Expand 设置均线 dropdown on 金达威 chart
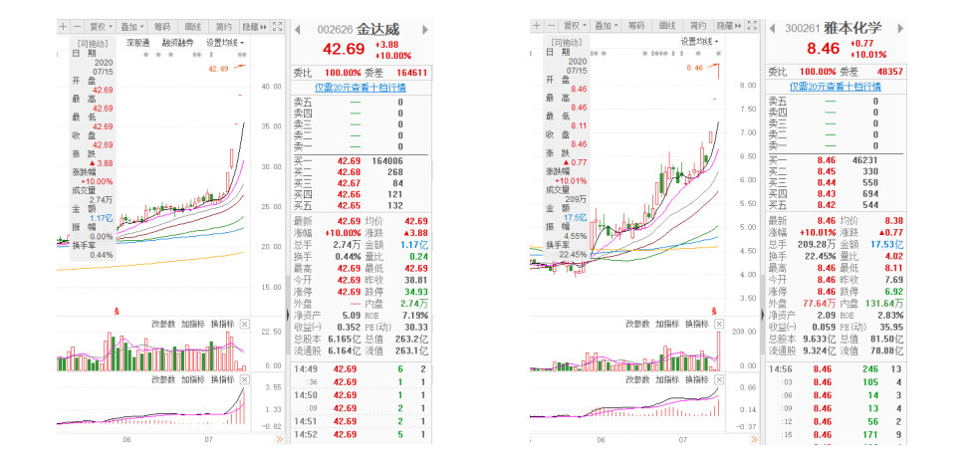The width and height of the screenshot is (980, 464). click(223, 43)
